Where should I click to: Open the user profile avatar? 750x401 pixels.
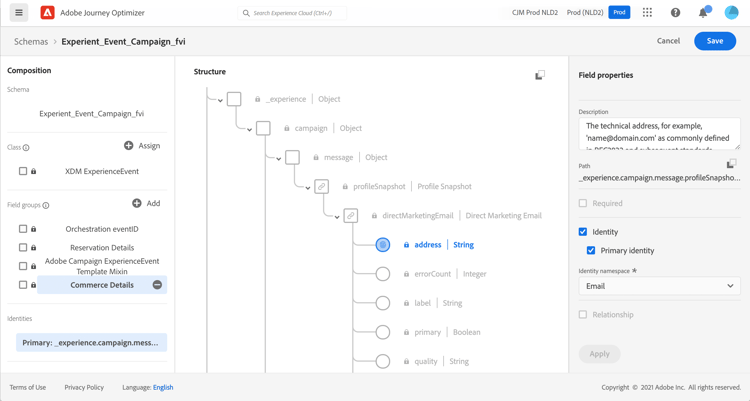coord(731,13)
